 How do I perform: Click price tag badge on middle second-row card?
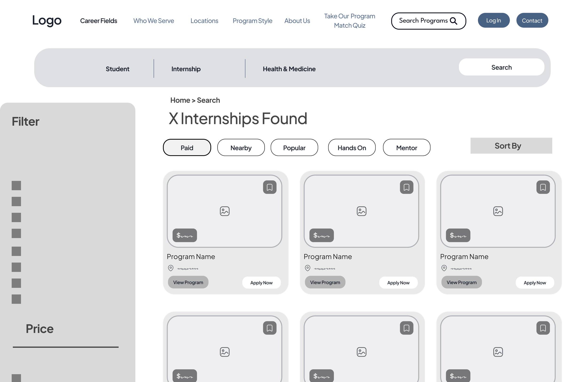(x=322, y=376)
